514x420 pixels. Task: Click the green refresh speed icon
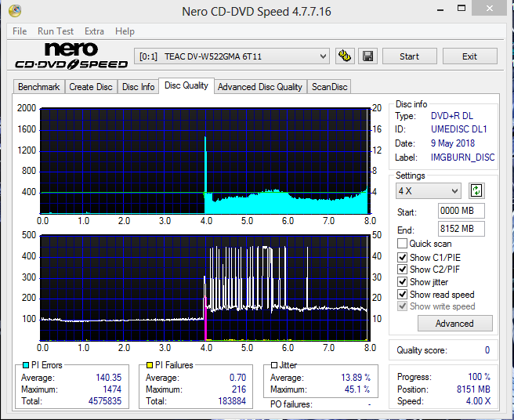(x=476, y=190)
